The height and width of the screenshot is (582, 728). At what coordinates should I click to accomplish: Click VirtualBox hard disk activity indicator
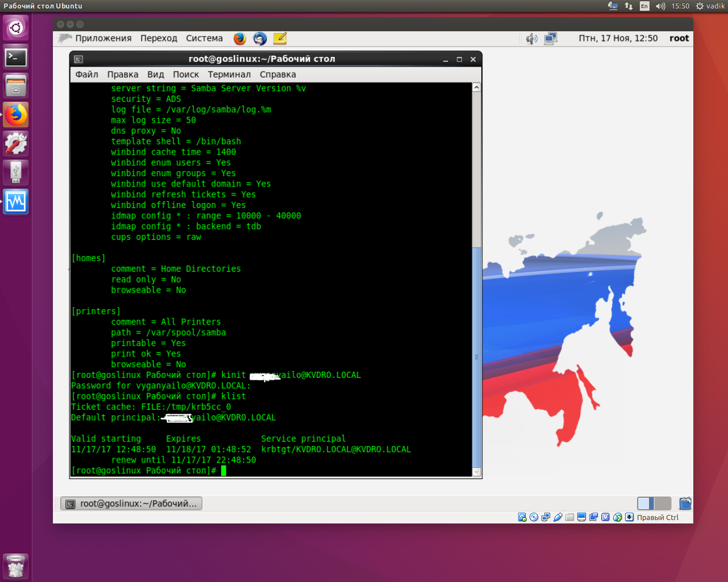point(522,517)
